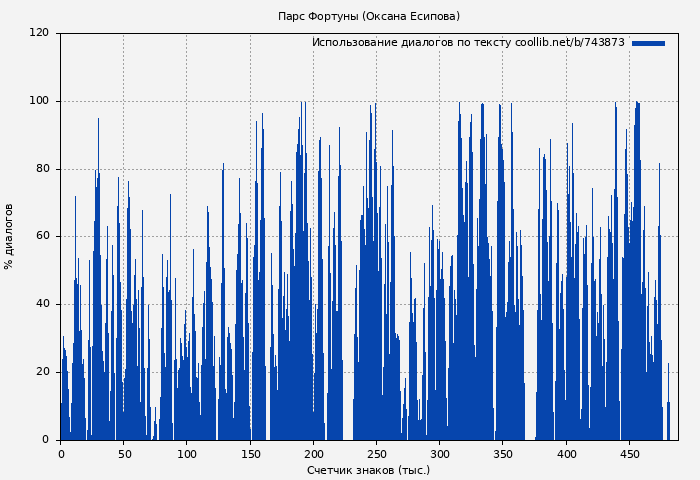Viewport: 700px width, 480px height.
Task: Click the blue legend color swatch
Action: (x=648, y=43)
